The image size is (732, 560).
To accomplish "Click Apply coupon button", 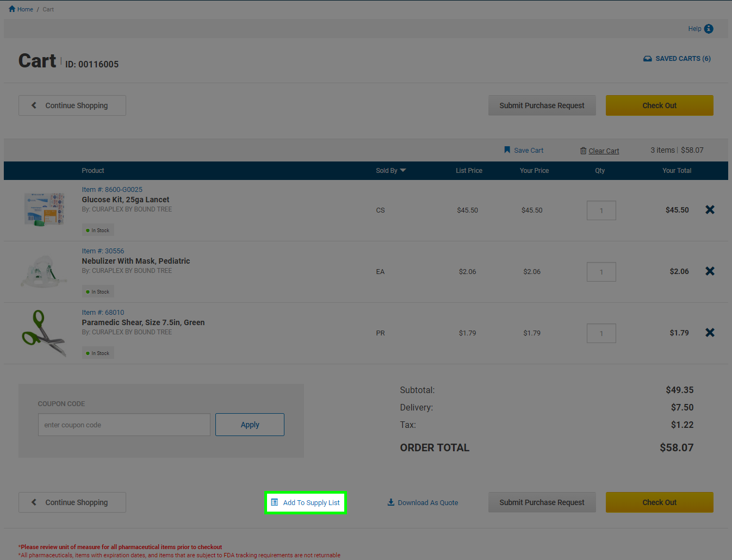I will coord(250,425).
